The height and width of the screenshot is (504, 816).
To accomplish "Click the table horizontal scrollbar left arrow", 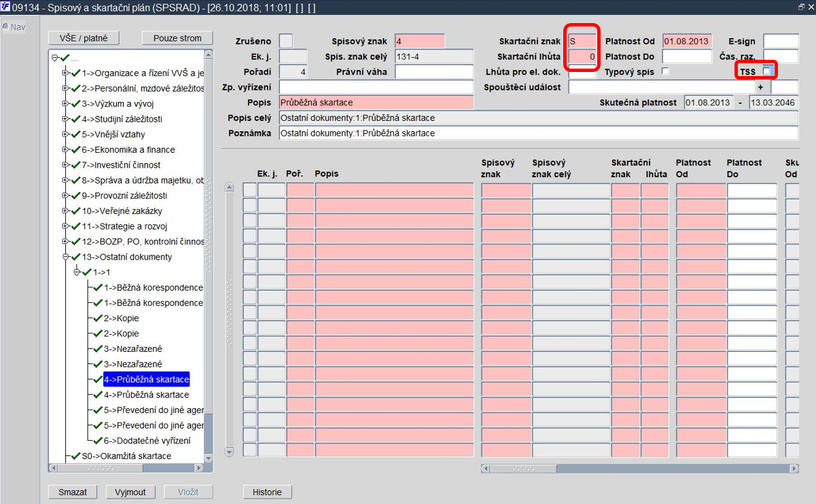I will click(484, 469).
